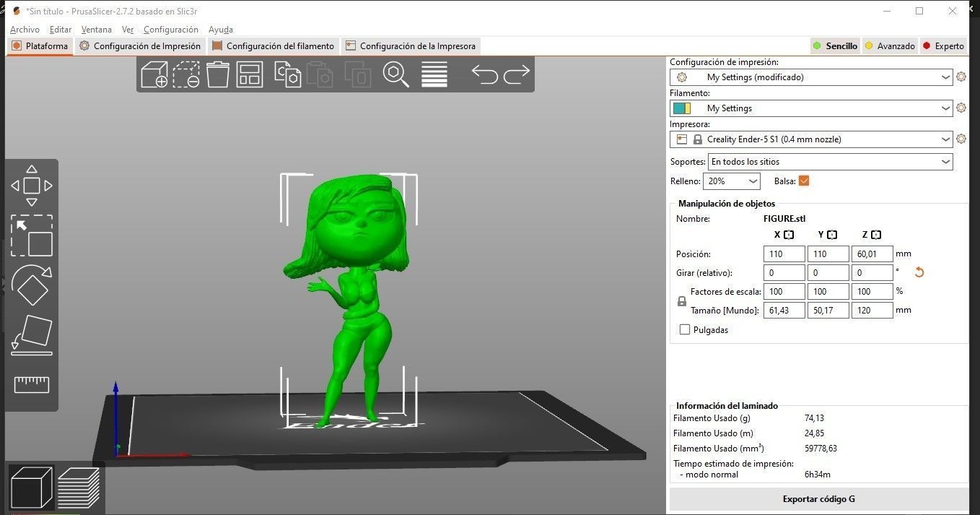Click the object name FIGURE.stl
This screenshot has width=980, height=515.
coord(784,219)
